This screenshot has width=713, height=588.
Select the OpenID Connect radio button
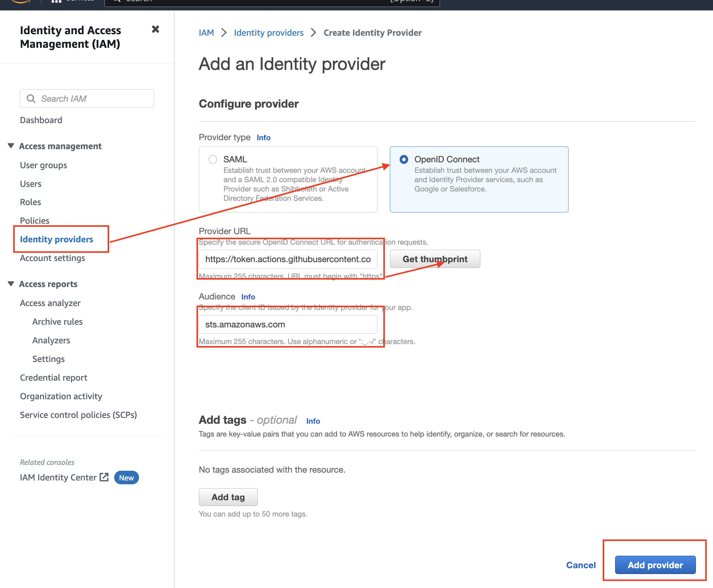pyautogui.click(x=404, y=159)
